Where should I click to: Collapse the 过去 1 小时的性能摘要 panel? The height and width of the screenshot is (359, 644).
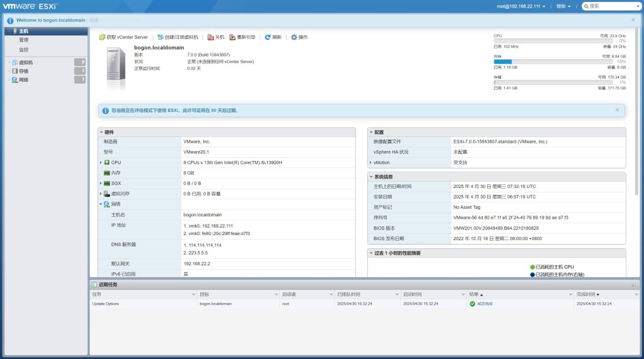(x=371, y=253)
